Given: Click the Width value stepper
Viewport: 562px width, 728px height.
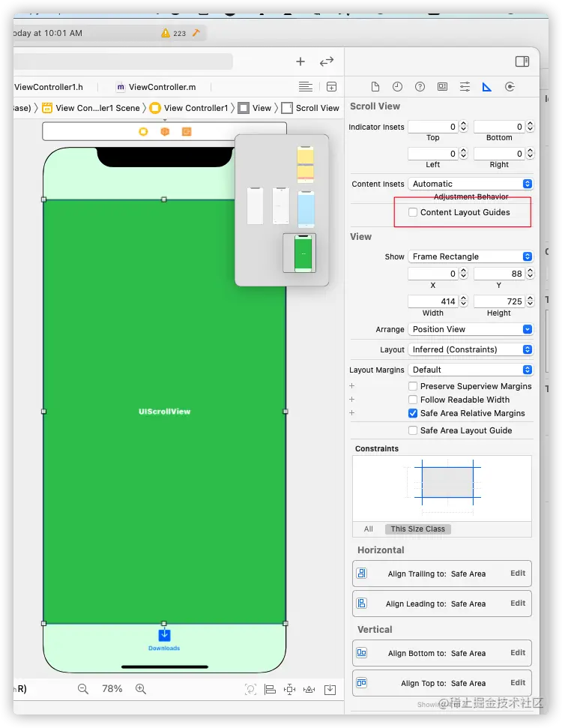Looking at the screenshot, I should (x=464, y=301).
